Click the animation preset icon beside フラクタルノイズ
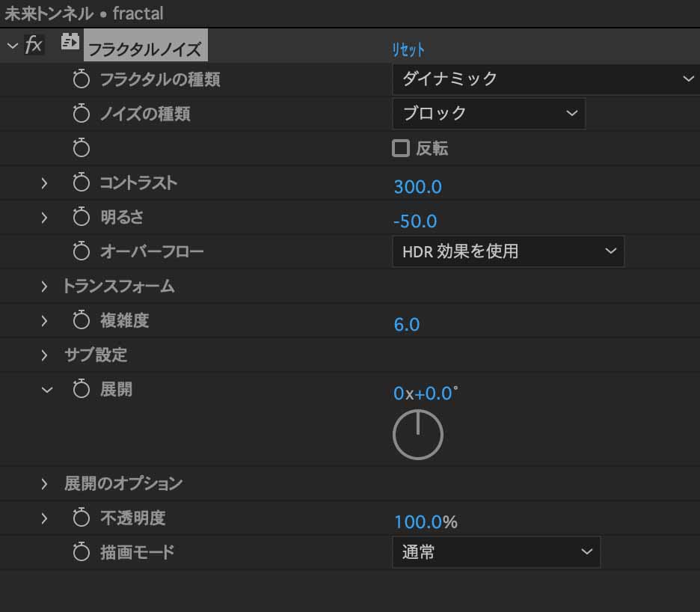Viewport: 700px width, 612px height. click(70, 42)
